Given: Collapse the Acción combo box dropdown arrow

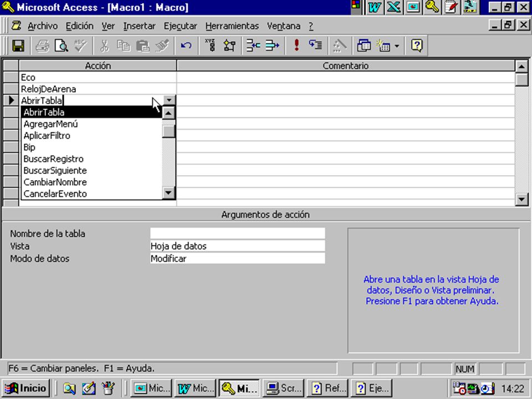Looking at the screenshot, I should [x=169, y=100].
